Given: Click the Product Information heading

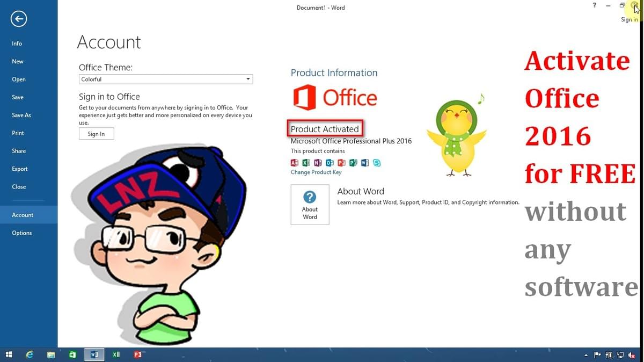Looking at the screenshot, I should click(x=334, y=73).
